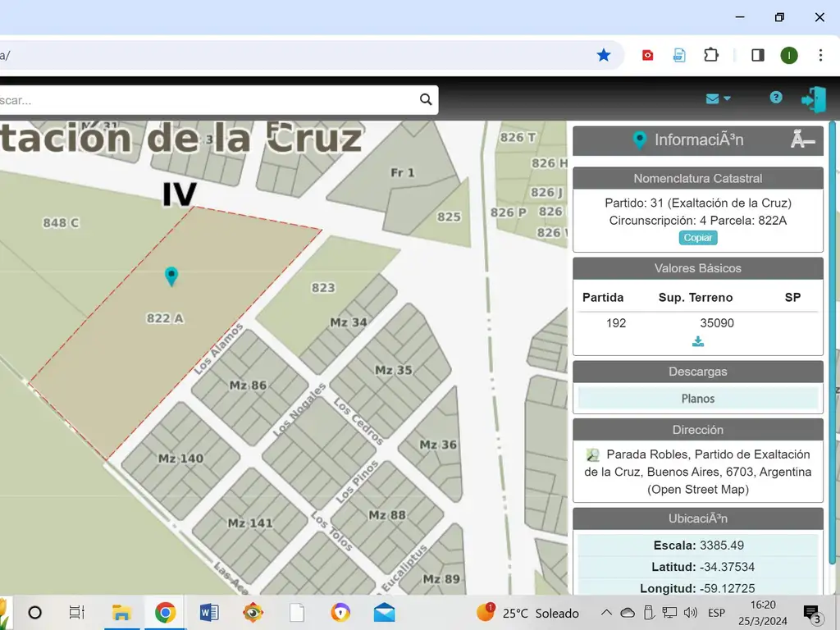Viewport: 840px width, 630px height.
Task: Click the map search input field
Action: (205, 100)
